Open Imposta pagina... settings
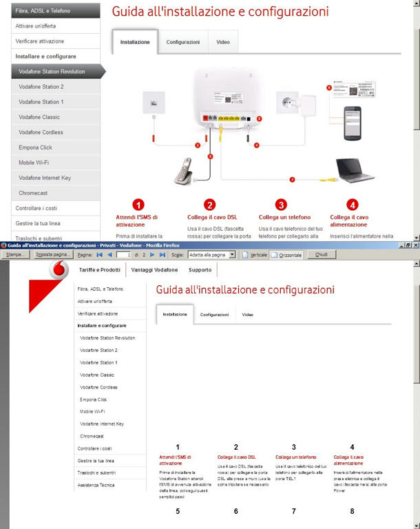 (53, 254)
